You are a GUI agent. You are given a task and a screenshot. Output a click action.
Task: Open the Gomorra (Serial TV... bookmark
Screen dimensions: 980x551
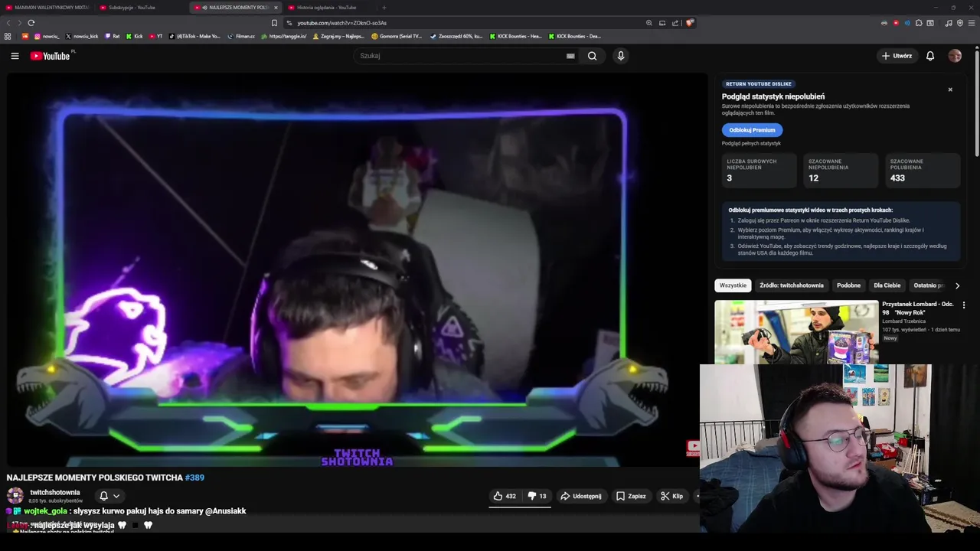(x=397, y=36)
